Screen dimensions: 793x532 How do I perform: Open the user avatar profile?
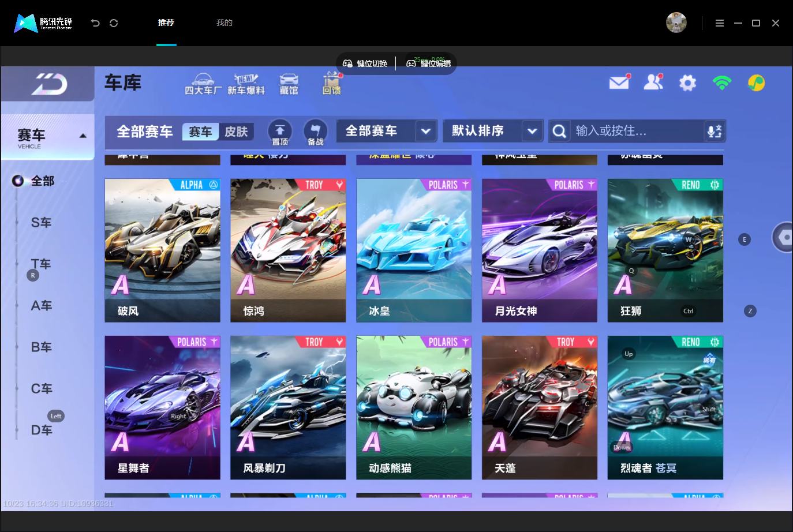[676, 23]
